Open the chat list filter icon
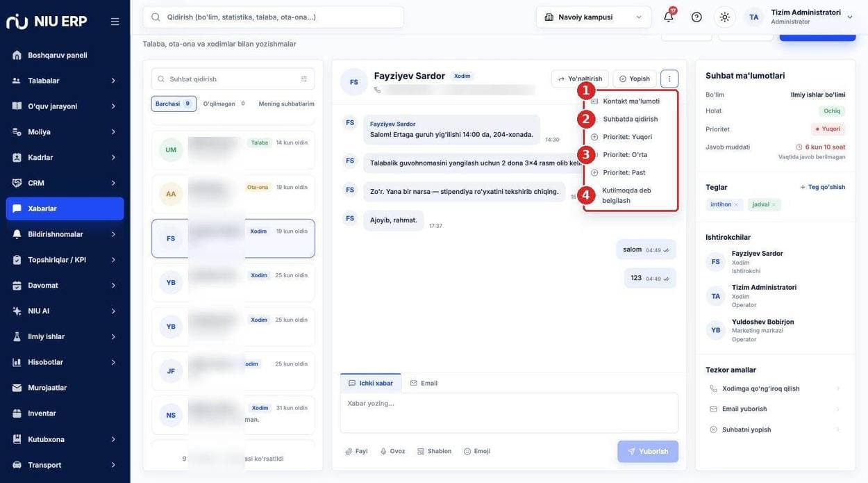Image resolution: width=868 pixels, height=483 pixels. click(x=303, y=79)
